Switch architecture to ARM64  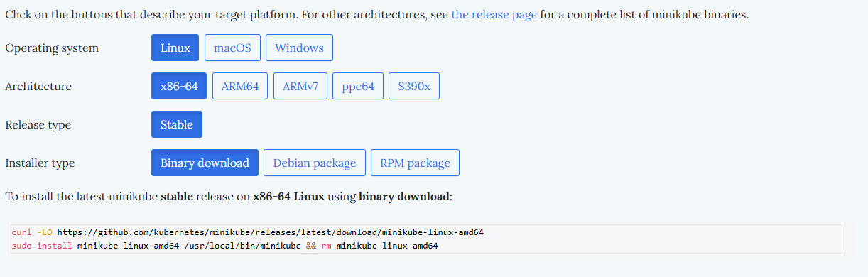coord(240,87)
